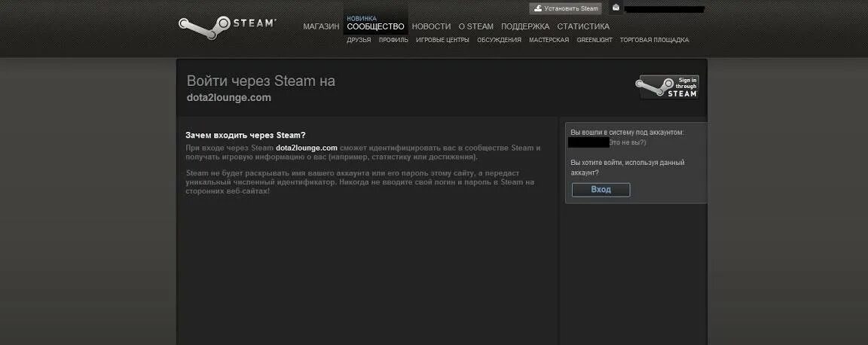Click the Steam logo in header
Screen dimensions: 868x345
(227, 27)
